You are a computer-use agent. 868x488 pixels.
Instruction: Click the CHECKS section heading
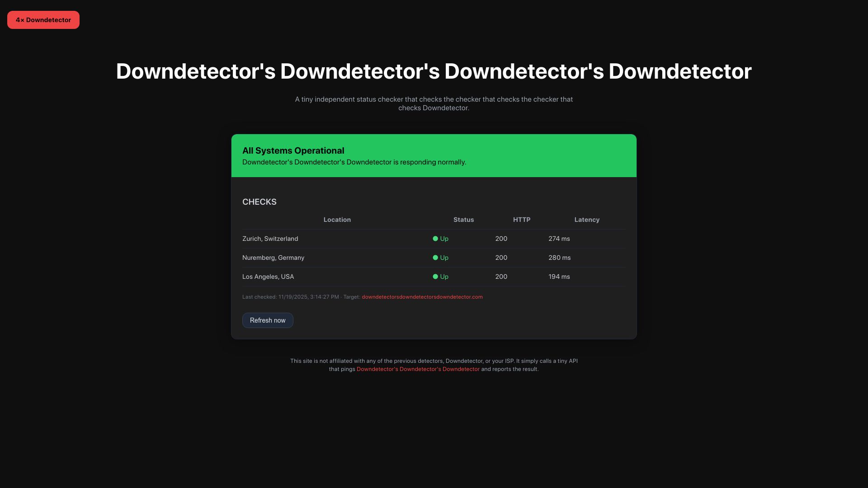click(259, 202)
